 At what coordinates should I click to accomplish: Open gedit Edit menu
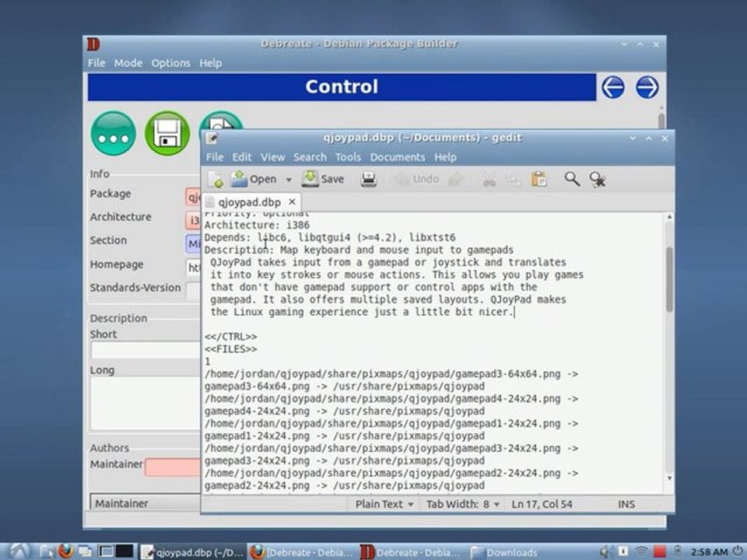pos(241,157)
